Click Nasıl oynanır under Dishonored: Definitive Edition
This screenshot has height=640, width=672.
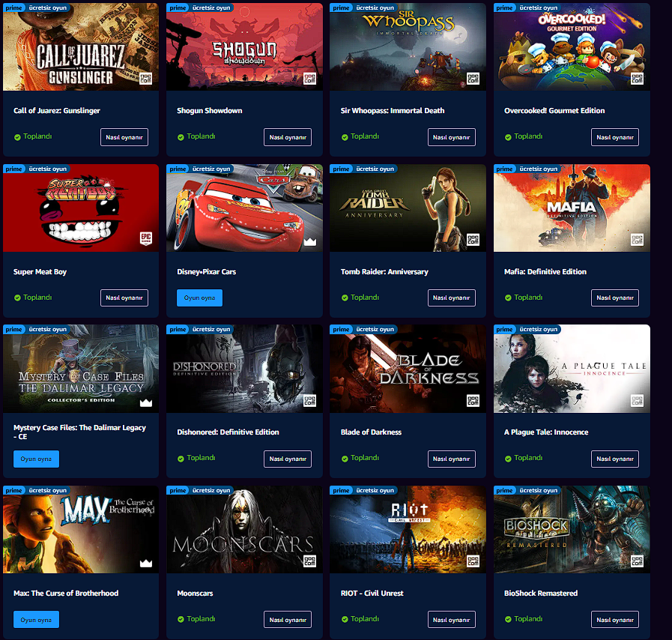(288, 459)
